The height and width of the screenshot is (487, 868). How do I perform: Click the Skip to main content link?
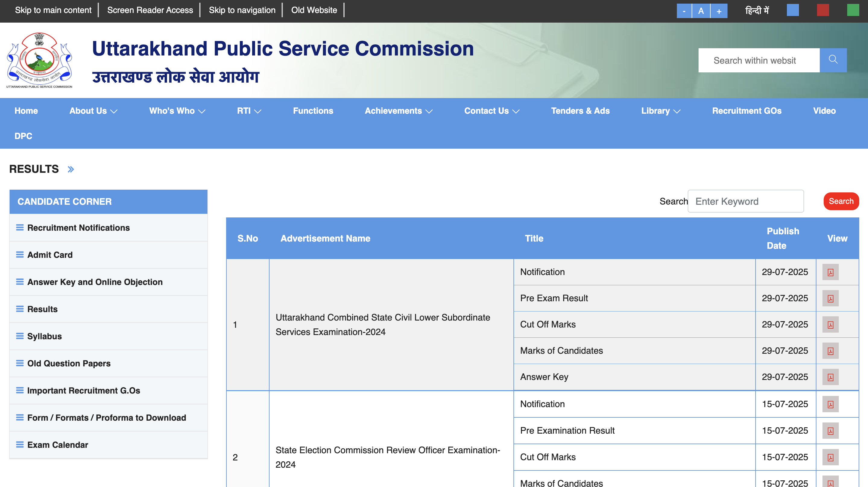pos(53,10)
